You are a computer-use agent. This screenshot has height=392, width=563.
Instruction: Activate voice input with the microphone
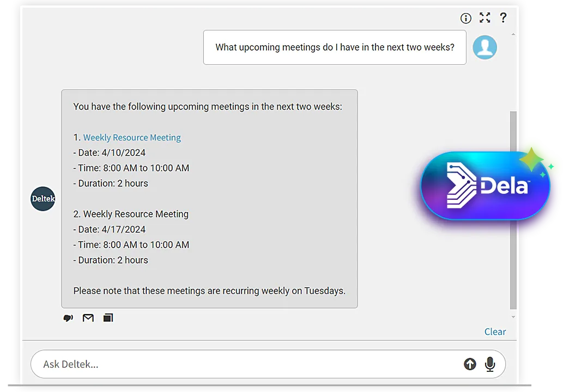tap(489, 364)
